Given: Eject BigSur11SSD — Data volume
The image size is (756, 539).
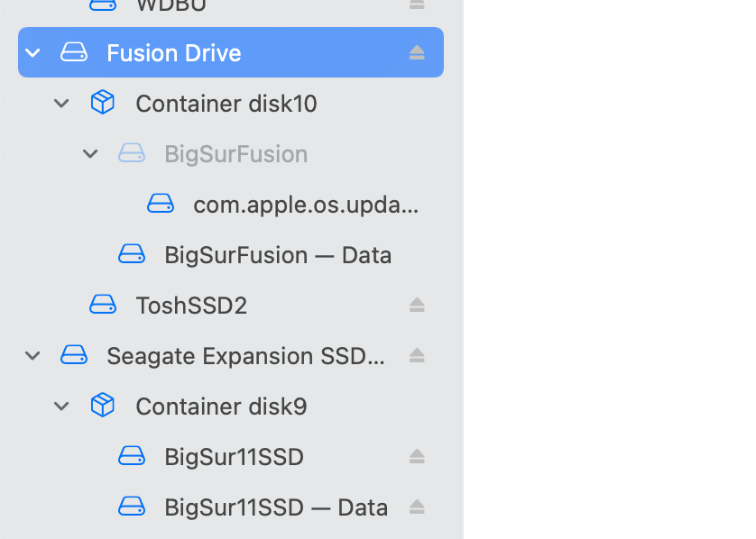Looking at the screenshot, I should (x=417, y=507).
